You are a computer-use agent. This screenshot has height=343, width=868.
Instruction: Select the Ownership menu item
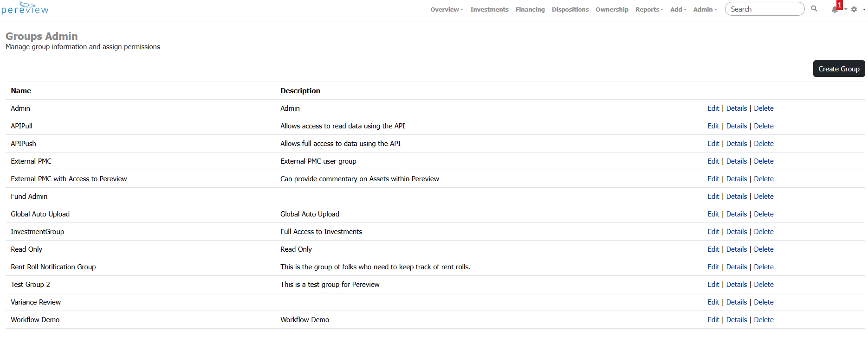click(x=612, y=9)
